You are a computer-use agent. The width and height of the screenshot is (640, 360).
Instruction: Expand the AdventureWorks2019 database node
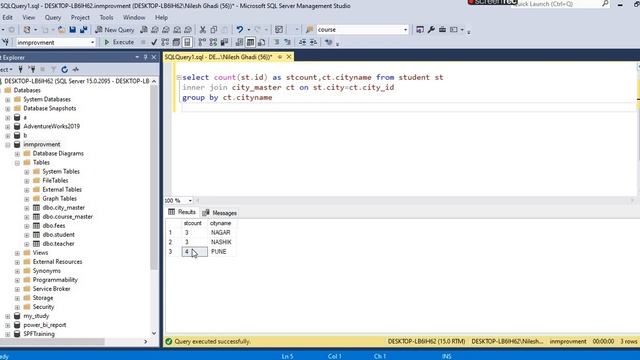click(x=8, y=127)
